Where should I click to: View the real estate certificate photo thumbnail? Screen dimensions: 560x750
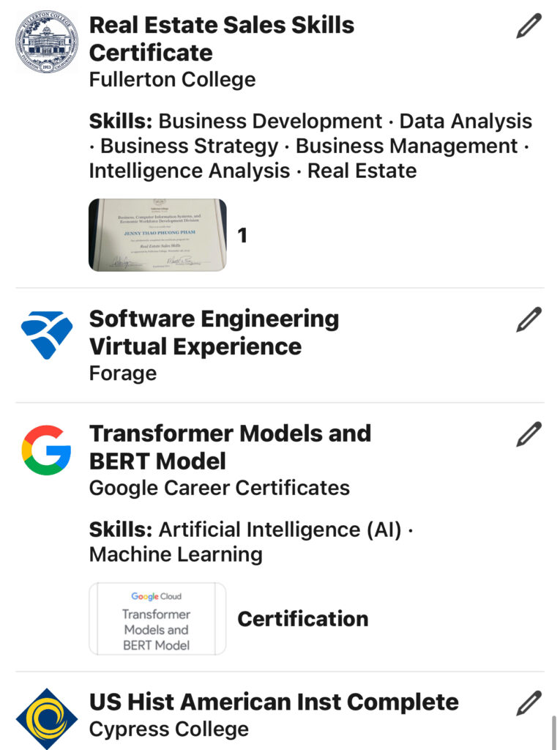coord(158,235)
